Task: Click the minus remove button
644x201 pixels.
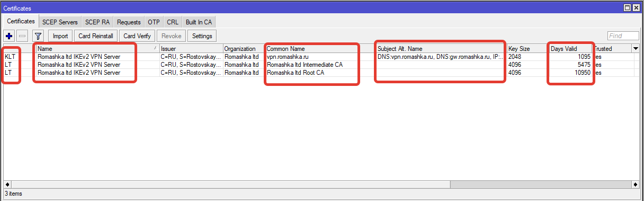Action: tap(22, 36)
